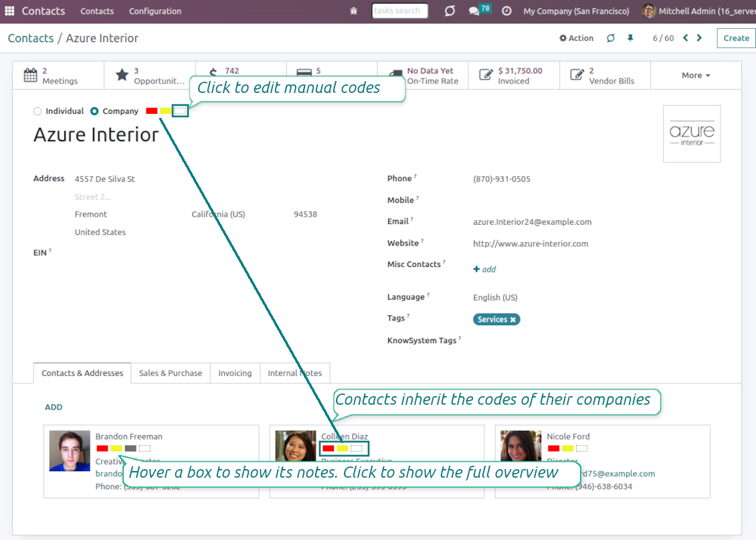
Task: Open the 3 Opportunities star stat button
Action: (150, 75)
